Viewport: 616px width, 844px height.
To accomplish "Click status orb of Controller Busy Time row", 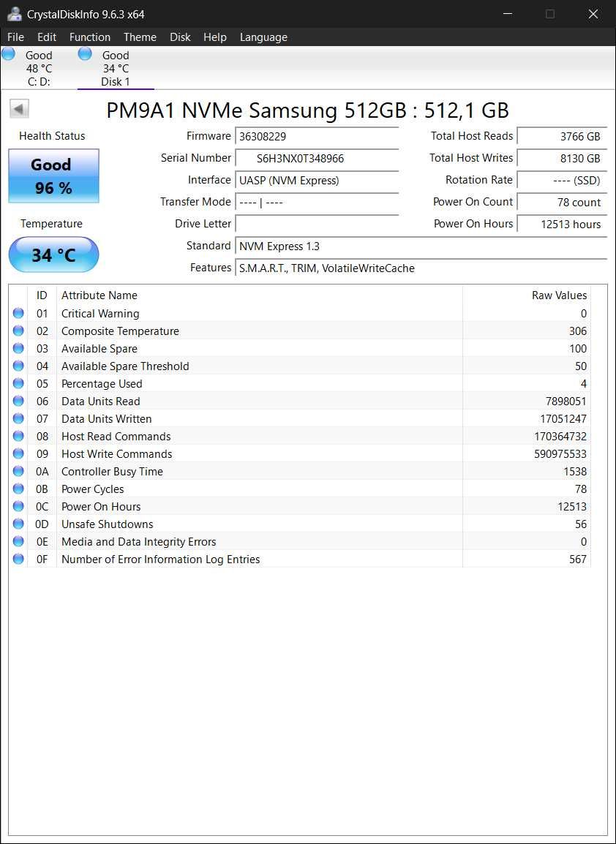I will (18, 471).
